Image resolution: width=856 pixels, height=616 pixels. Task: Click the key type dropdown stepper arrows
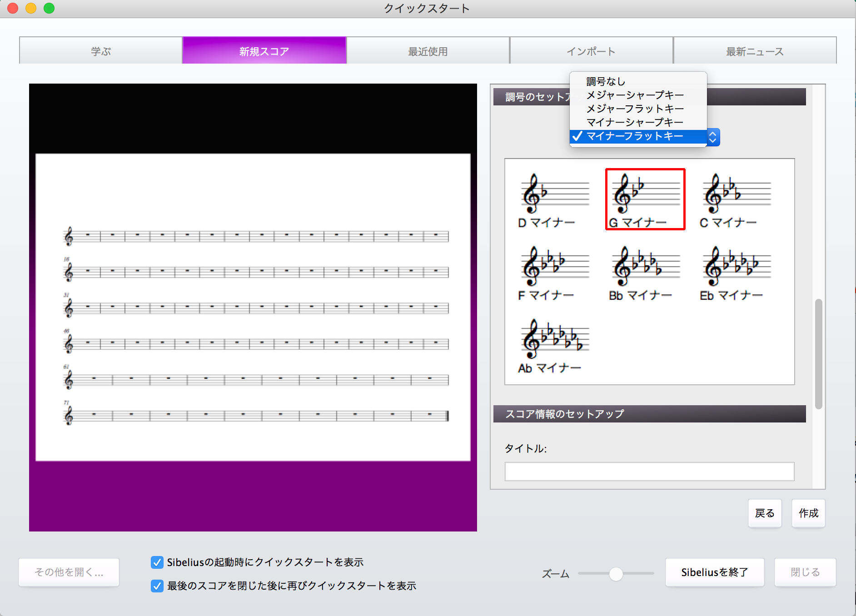(x=713, y=137)
